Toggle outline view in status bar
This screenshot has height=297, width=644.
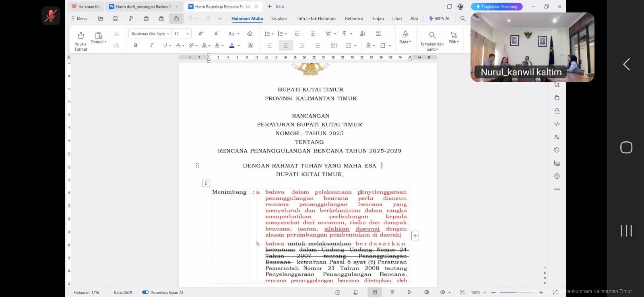coord(392,292)
